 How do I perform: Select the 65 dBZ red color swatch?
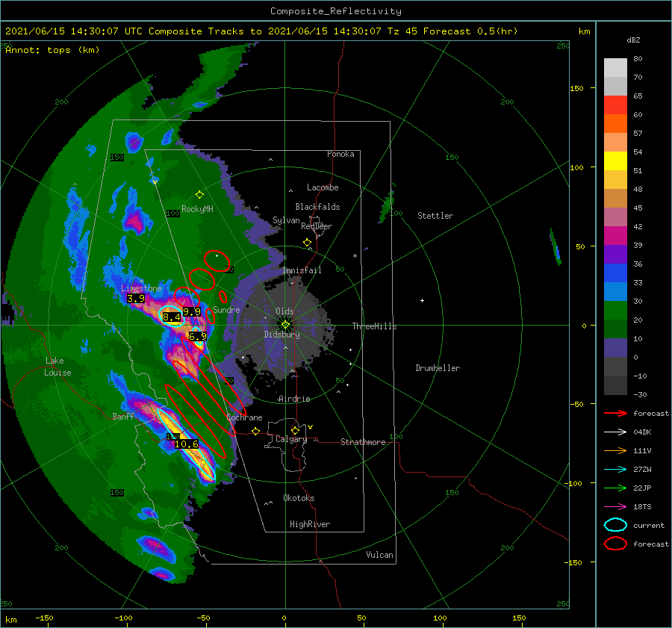pyautogui.click(x=615, y=105)
